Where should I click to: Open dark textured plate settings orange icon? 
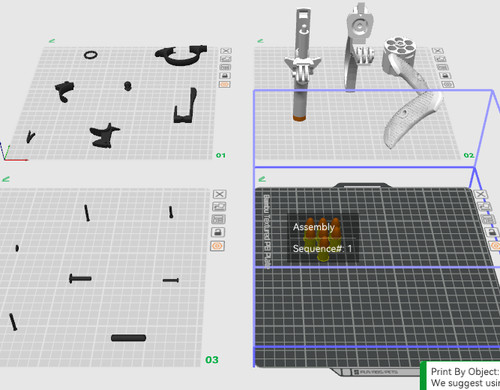pyautogui.click(x=496, y=246)
